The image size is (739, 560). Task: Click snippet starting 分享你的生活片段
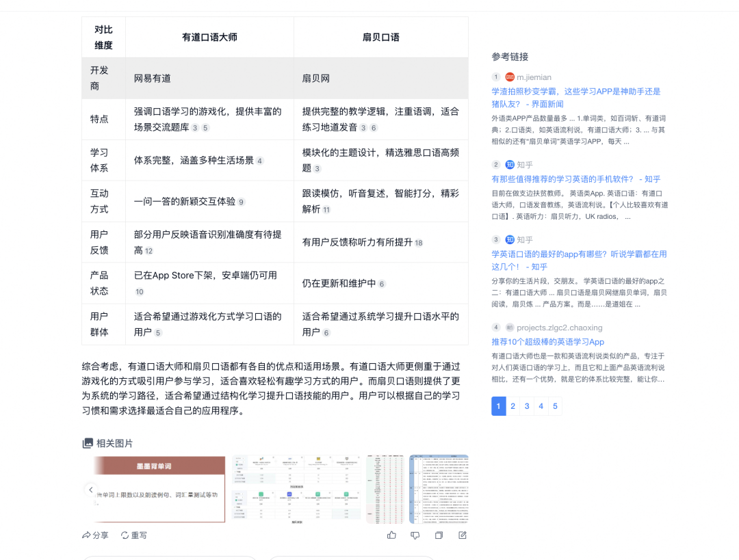[580, 293]
